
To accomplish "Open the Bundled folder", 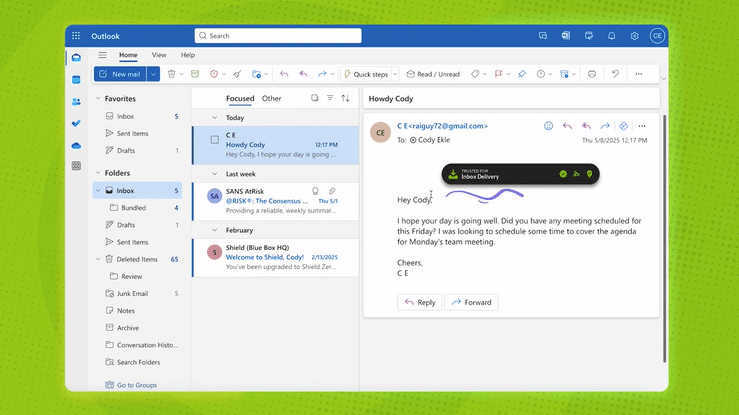I will point(137,208).
